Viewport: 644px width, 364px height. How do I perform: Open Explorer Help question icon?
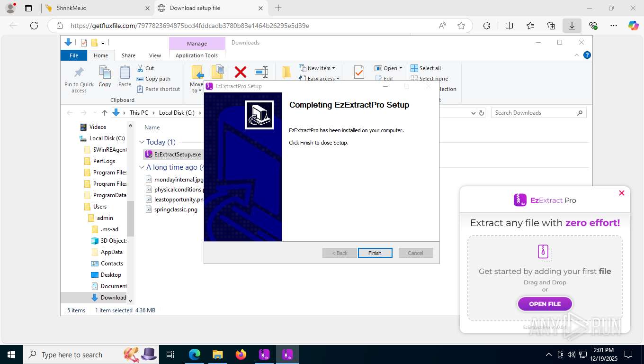point(587,55)
